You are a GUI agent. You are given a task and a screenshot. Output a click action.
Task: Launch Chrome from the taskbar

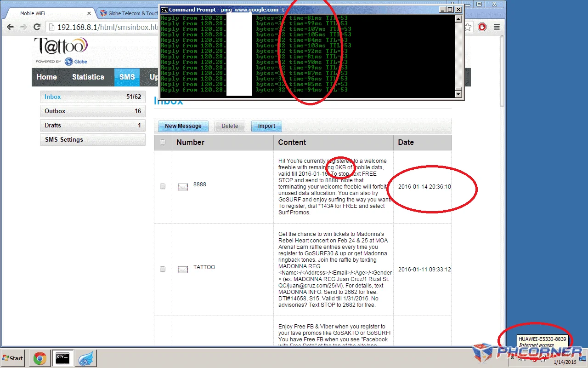click(40, 358)
